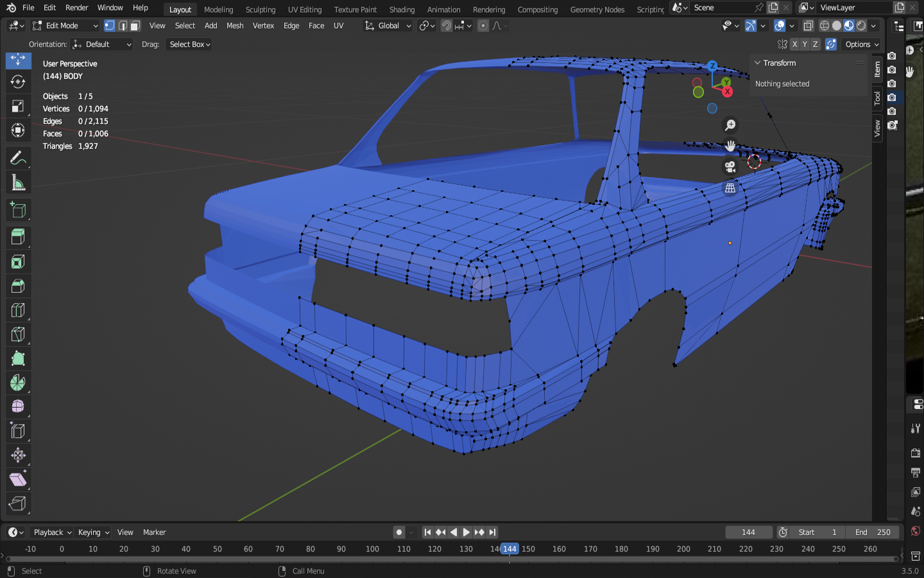Switch to perspective/orthographic grid icon
The image size is (924, 578).
(730, 188)
